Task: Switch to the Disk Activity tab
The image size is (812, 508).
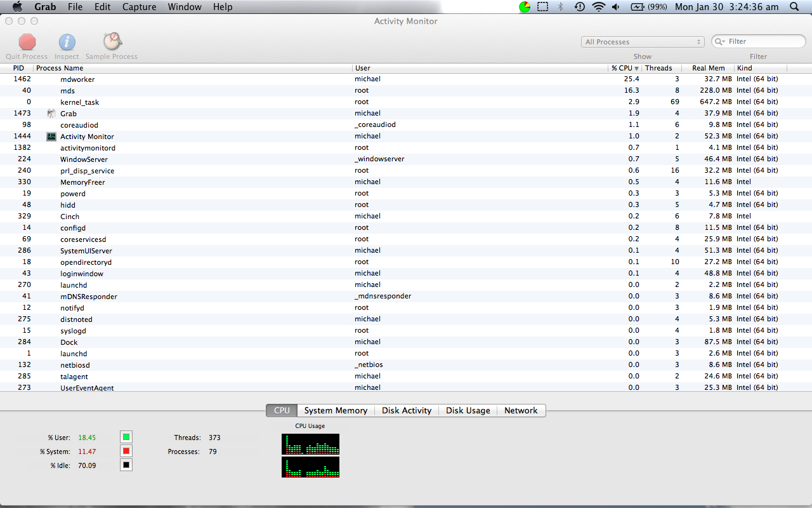Action: (407, 410)
